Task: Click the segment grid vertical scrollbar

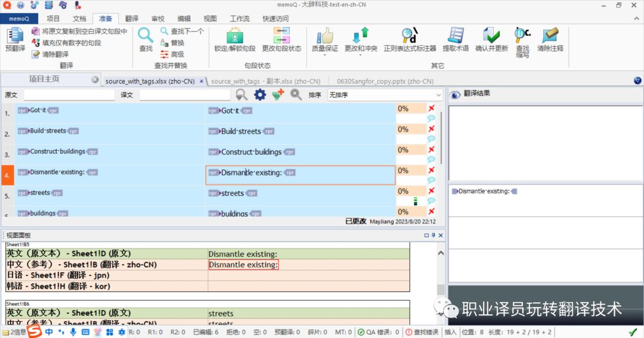Action: pos(441,138)
